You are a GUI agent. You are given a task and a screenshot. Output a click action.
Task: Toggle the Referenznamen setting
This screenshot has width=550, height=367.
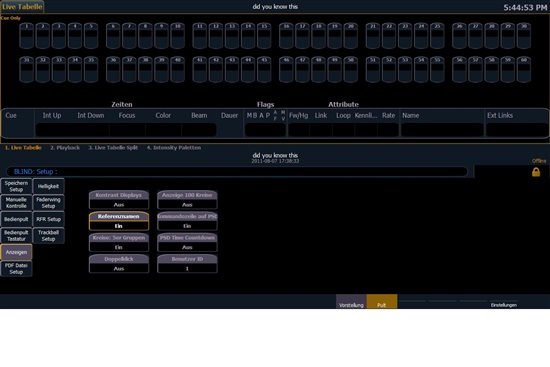[119, 221]
